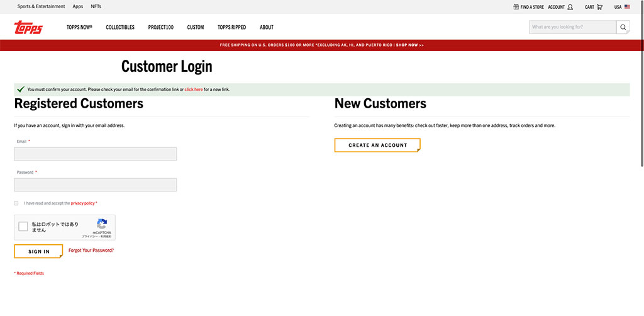Click the search magnifier icon
This screenshot has height=316, width=644.
[623, 27]
